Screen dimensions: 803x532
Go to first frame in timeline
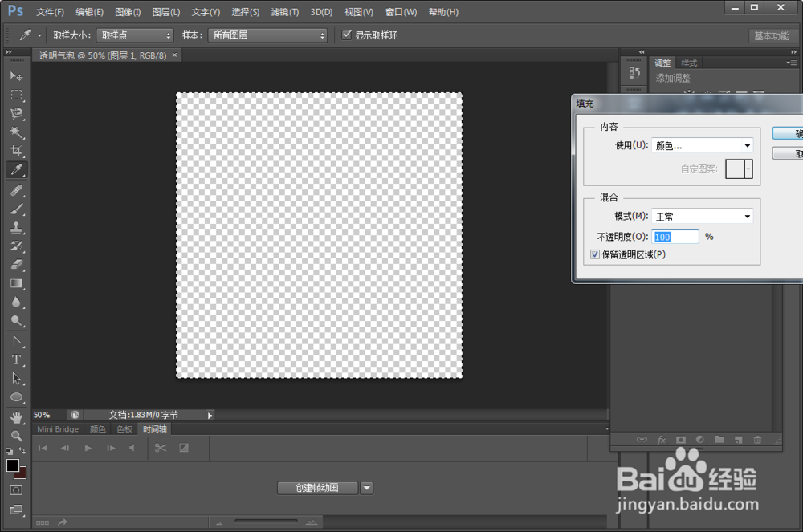pyautogui.click(x=43, y=448)
